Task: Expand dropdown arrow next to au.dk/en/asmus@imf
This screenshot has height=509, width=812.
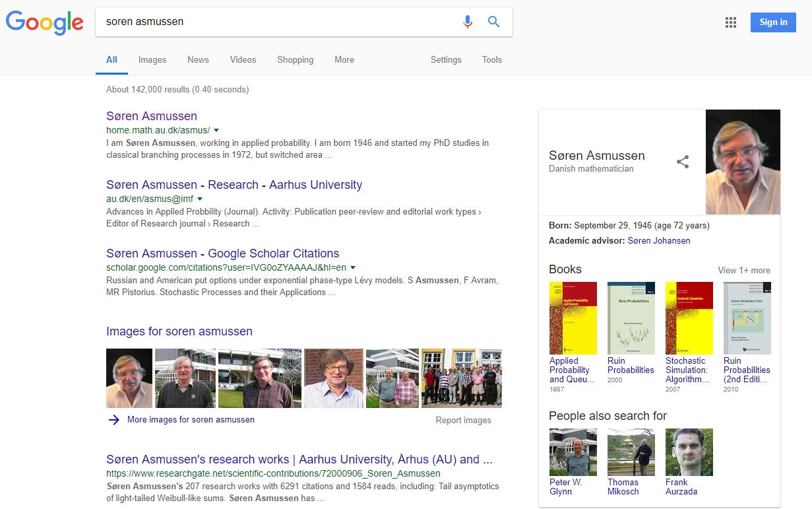Action: point(200,199)
